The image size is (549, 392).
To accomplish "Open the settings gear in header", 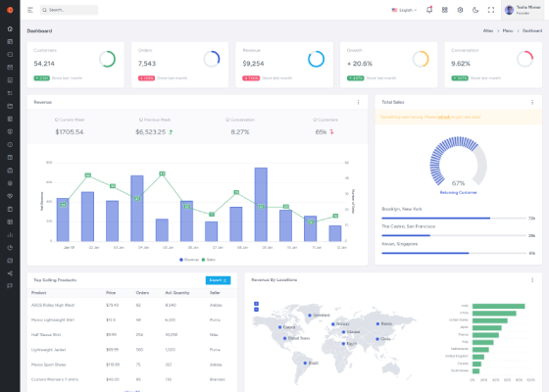I will click(x=460, y=10).
